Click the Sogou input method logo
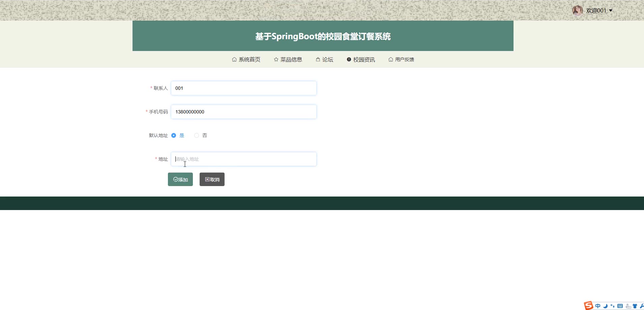Viewport: 644px width, 310px height. 589,306
